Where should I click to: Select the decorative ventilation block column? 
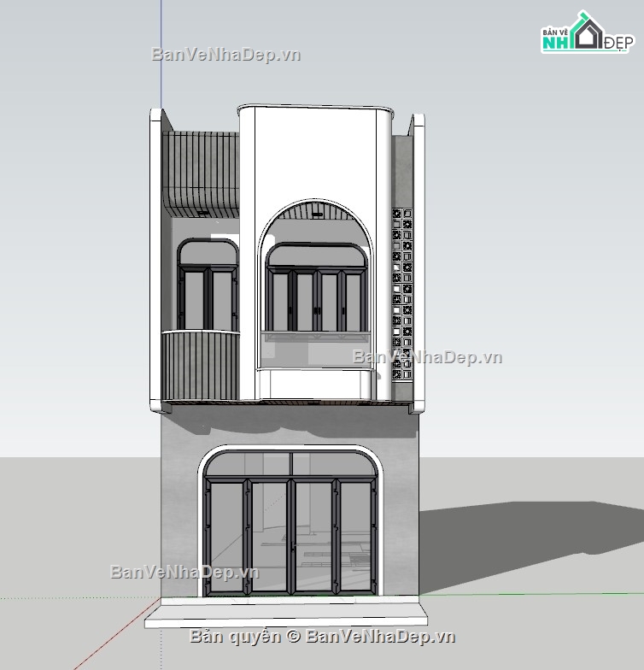402,294
